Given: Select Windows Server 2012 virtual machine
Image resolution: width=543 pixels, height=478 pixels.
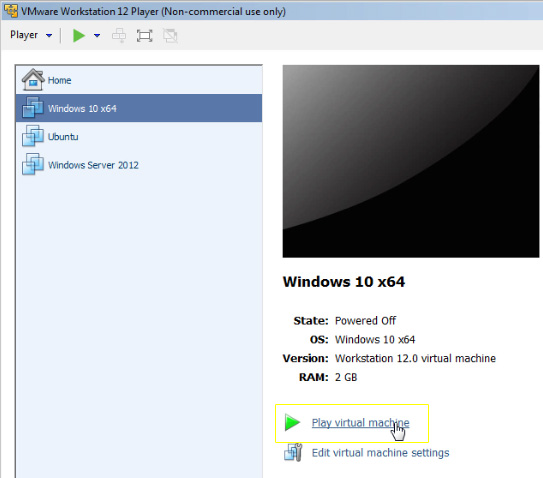Looking at the screenshot, I should point(139,165).
